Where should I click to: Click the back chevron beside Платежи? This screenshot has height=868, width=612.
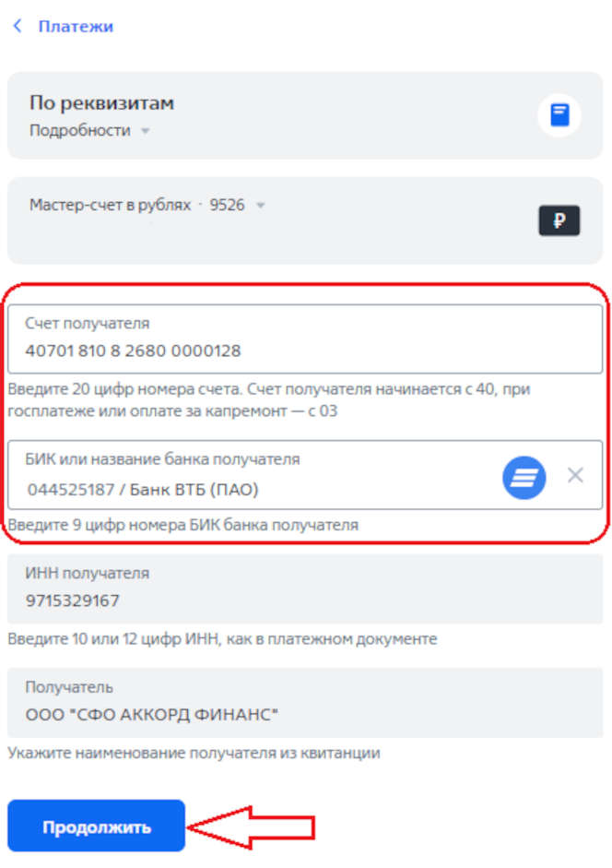click(x=18, y=26)
